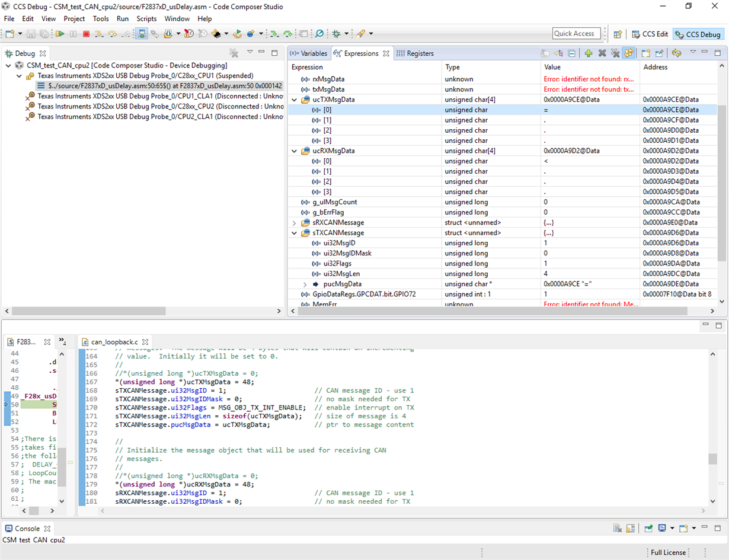This screenshot has height=560, width=729.
Task: Click the Load Program icon
Action: (168, 34)
